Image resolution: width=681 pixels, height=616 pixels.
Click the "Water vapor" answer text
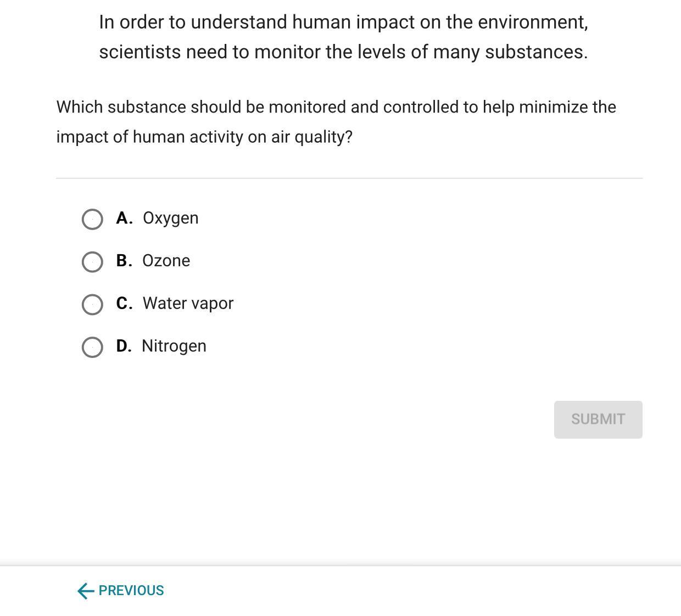pos(188,304)
